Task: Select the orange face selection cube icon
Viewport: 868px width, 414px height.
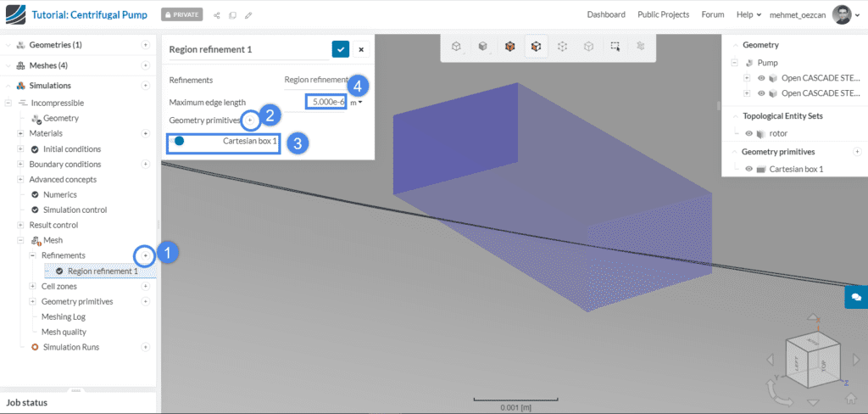Action: pyautogui.click(x=509, y=48)
